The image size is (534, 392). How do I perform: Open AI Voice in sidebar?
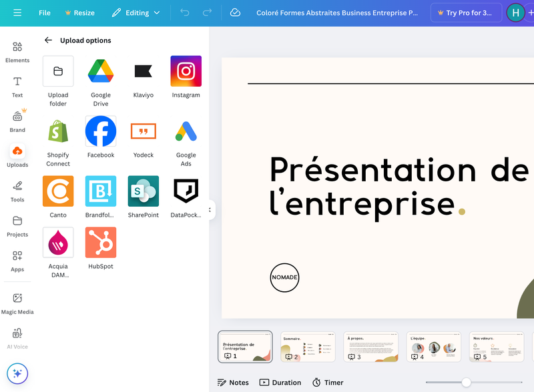tap(17, 339)
